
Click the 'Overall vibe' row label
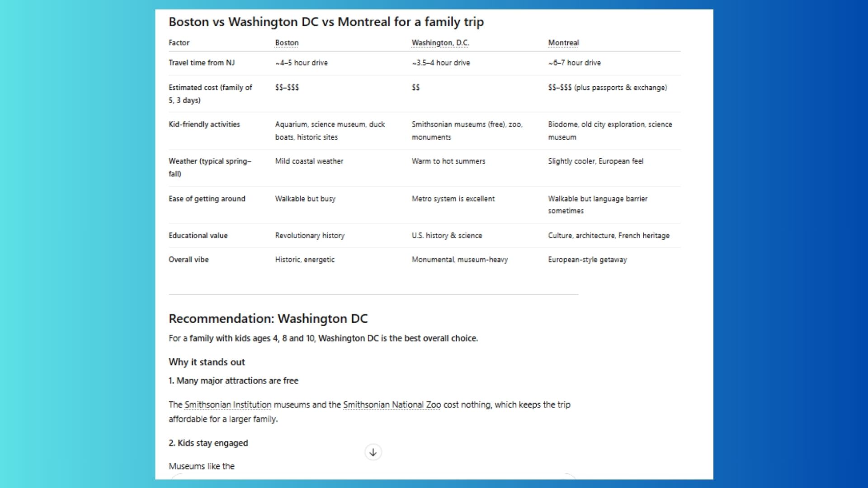coord(189,259)
